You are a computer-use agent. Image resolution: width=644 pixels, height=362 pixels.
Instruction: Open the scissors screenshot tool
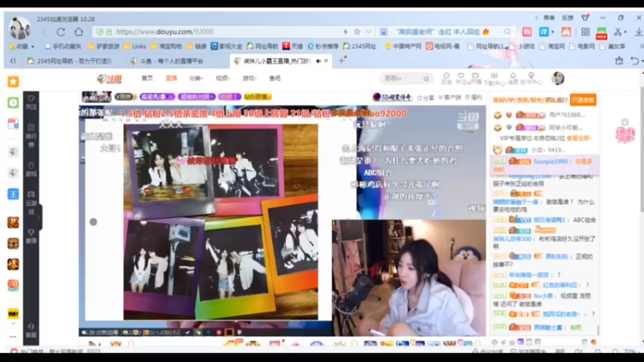point(617,31)
